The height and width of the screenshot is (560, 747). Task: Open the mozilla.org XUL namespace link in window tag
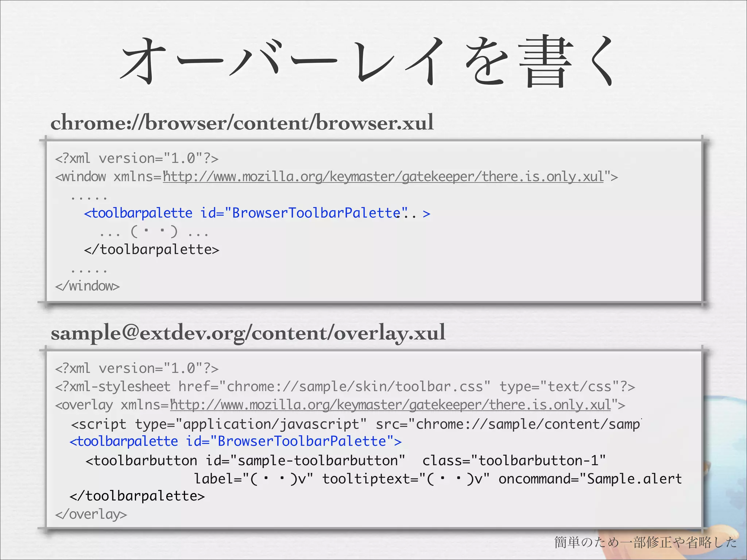[x=383, y=177]
